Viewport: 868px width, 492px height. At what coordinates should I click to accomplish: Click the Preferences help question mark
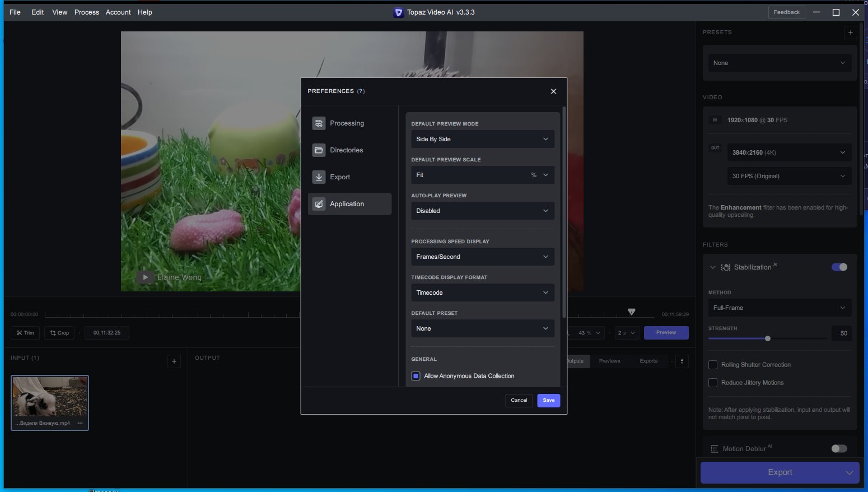pos(361,91)
